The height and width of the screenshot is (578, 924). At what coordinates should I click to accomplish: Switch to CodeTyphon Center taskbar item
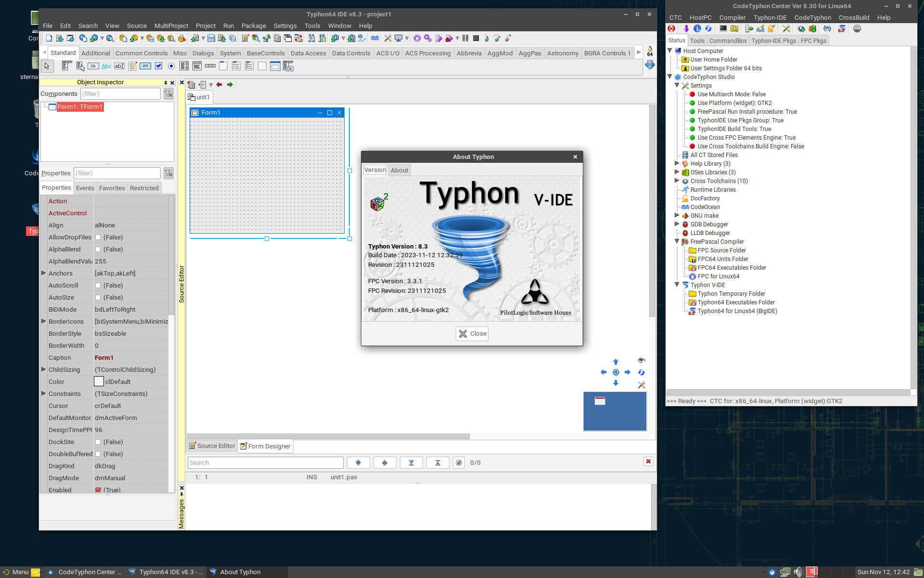click(x=84, y=572)
